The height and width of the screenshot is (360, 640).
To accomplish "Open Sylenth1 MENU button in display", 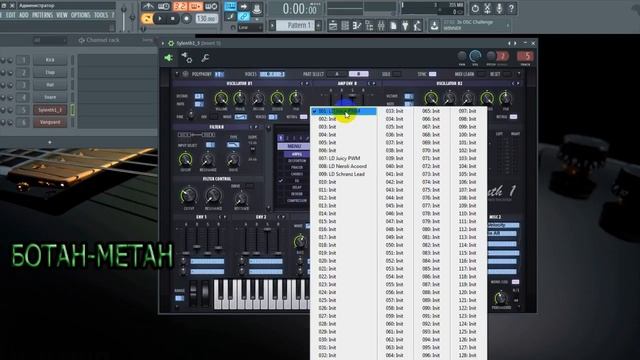I will click(294, 146).
